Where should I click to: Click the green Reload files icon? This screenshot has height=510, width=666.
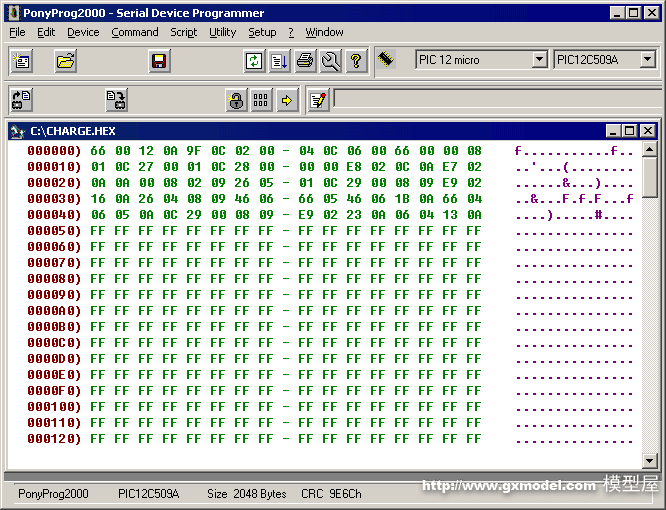pyautogui.click(x=254, y=61)
